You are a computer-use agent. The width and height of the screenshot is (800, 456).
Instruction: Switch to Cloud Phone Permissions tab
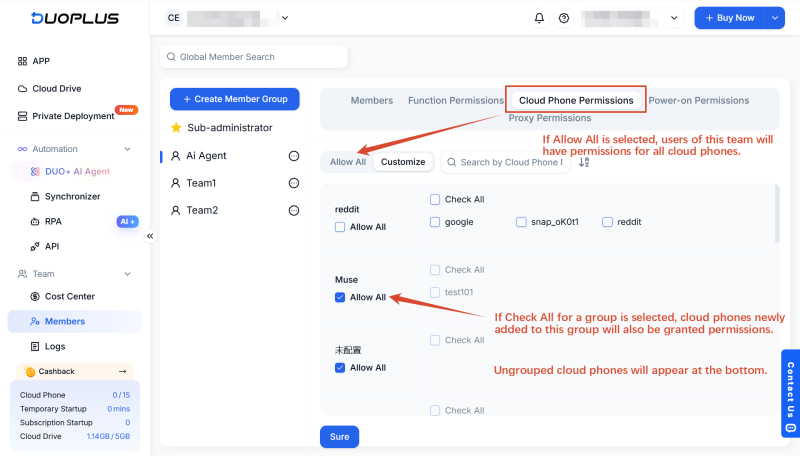point(576,100)
